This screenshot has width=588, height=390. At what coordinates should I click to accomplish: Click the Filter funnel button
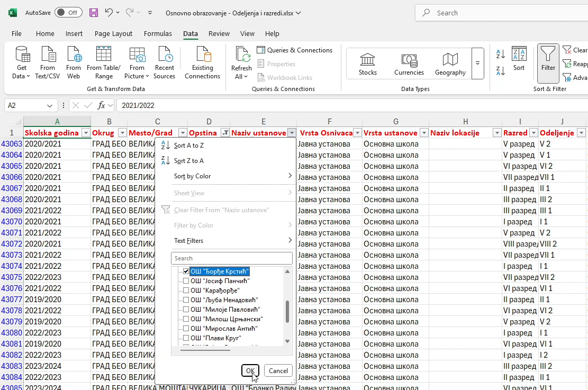548,63
